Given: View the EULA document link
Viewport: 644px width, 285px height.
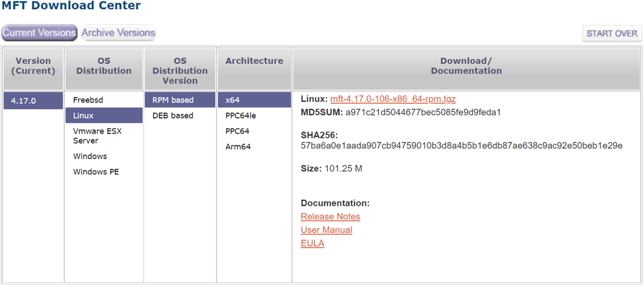Looking at the screenshot, I should [x=312, y=243].
